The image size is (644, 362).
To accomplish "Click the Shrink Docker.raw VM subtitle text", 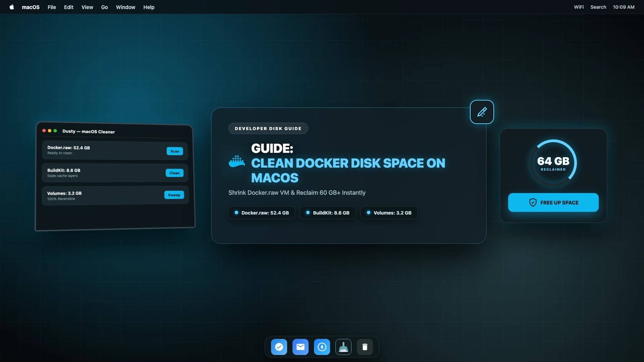I will click(x=297, y=193).
